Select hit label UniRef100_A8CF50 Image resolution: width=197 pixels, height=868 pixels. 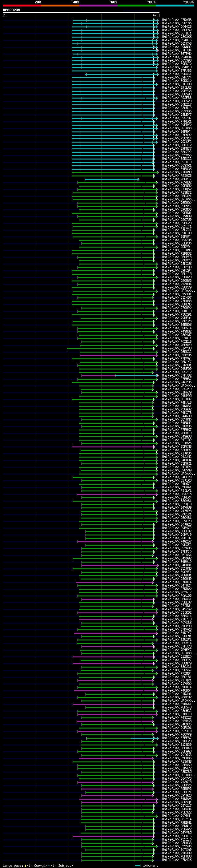[177, 30]
